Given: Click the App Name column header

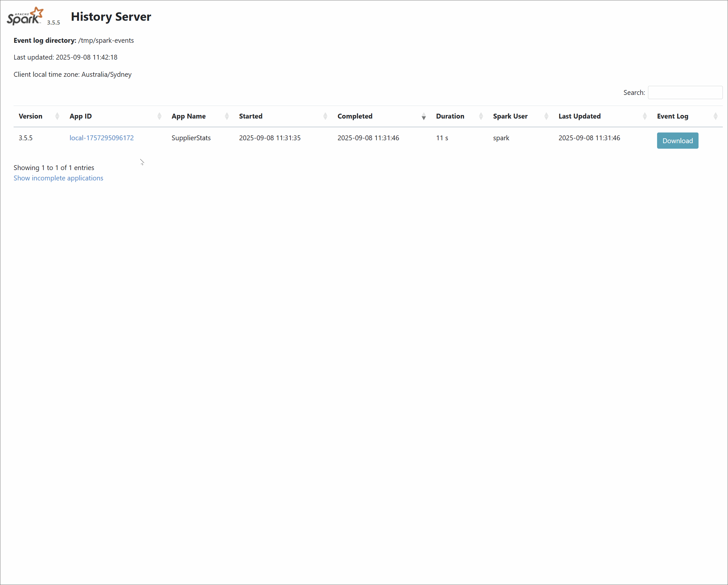Looking at the screenshot, I should pos(188,116).
